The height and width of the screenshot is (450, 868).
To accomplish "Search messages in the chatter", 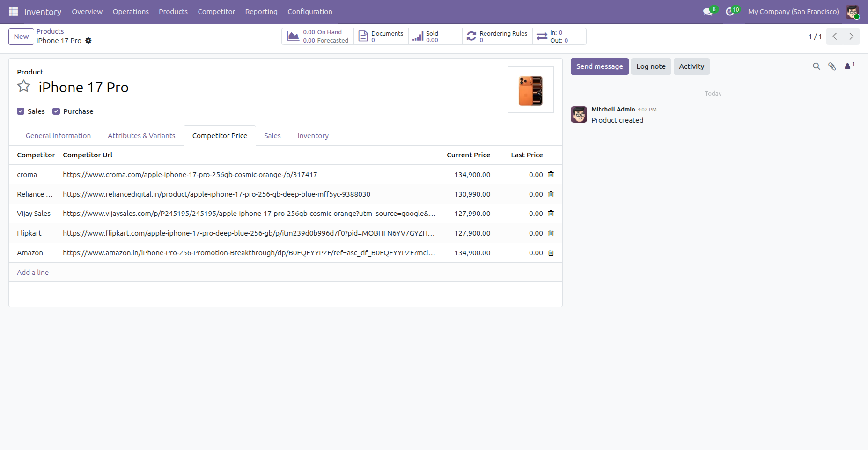I will tap(817, 66).
